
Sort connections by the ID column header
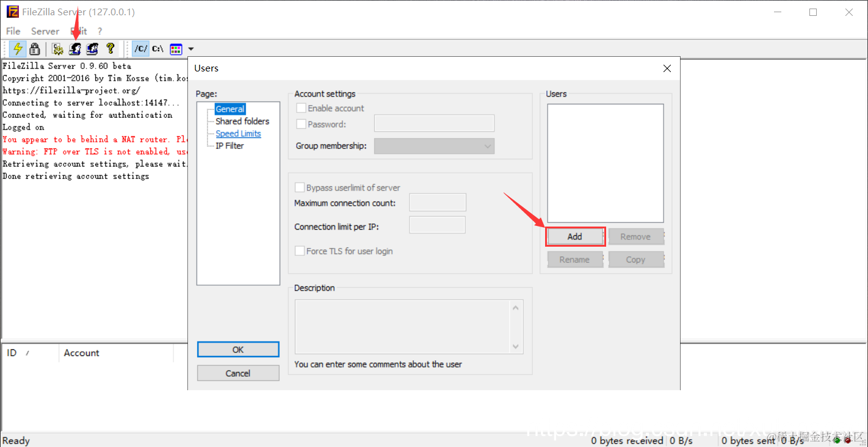(x=31, y=353)
